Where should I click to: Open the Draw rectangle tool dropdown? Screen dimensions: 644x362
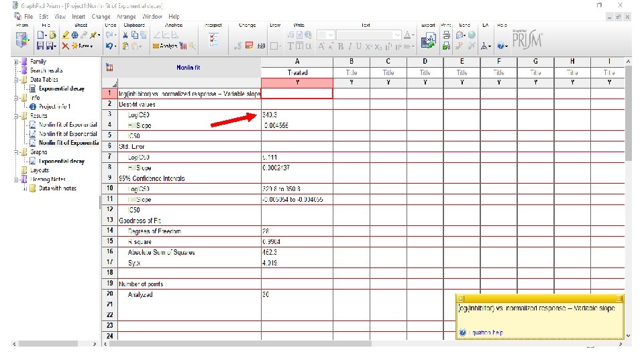276,46
